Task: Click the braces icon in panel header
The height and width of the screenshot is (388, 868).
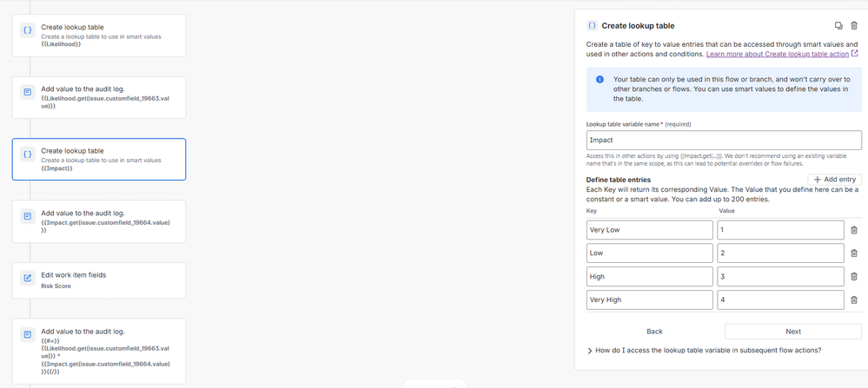Action: point(592,25)
